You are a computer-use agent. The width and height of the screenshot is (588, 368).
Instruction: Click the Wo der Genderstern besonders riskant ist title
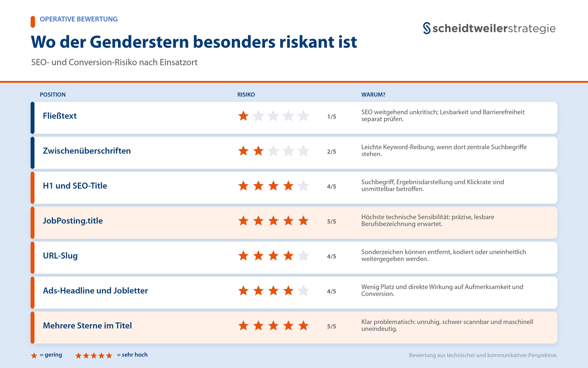194,42
